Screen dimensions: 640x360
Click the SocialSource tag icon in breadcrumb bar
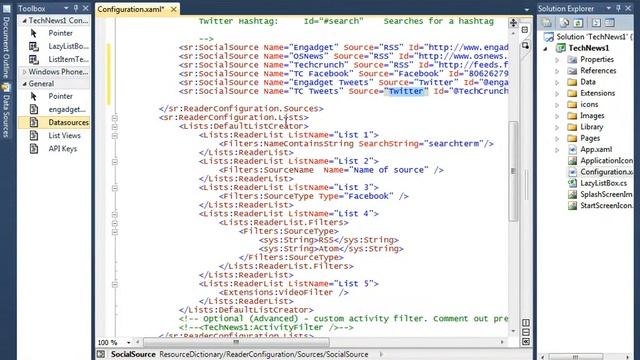101,354
